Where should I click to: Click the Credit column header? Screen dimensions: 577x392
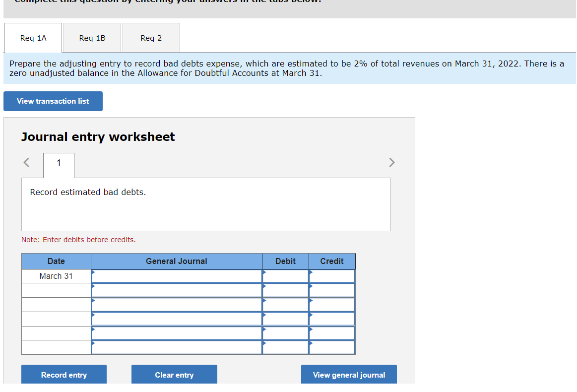(332, 261)
